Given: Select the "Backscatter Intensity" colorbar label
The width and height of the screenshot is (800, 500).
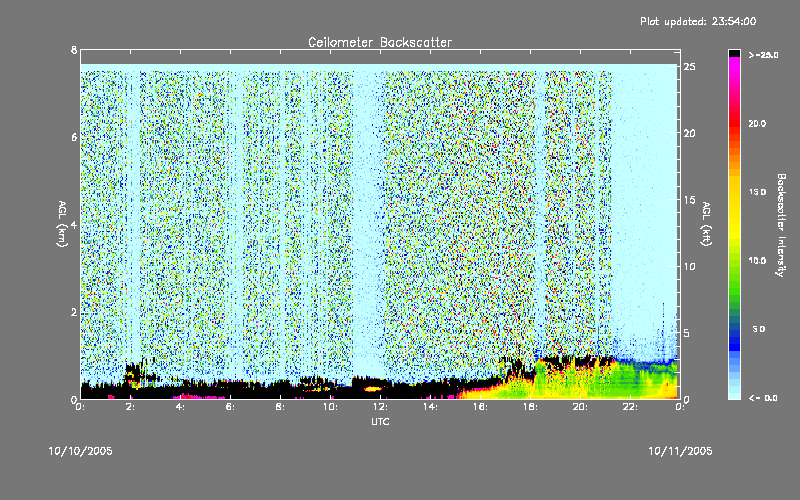Looking at the screenshot, I should pos(781,225).
